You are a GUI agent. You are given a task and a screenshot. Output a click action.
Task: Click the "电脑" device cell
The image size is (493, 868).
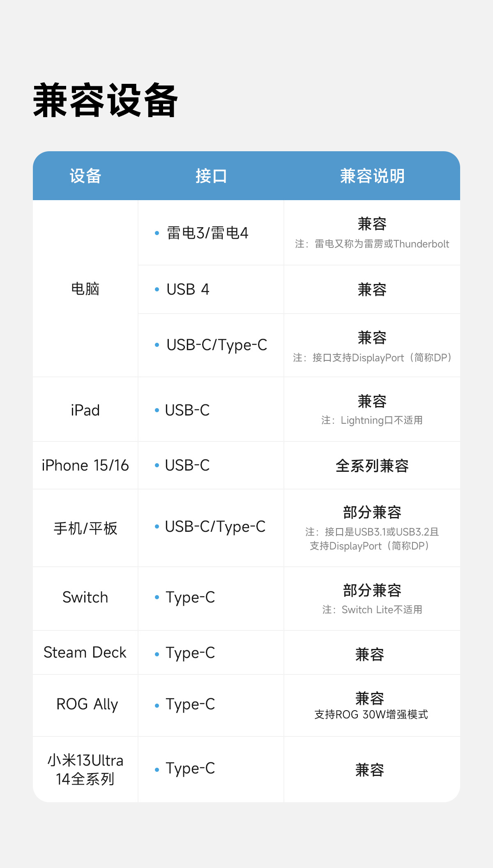85,289
